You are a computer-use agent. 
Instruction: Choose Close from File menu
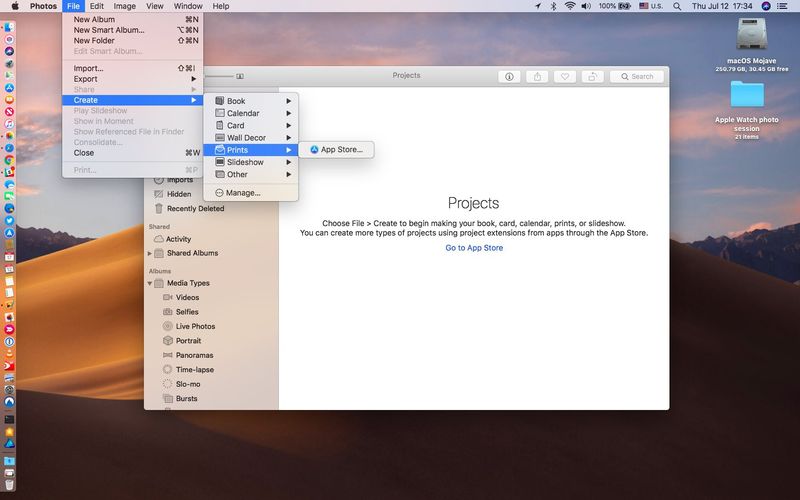(133, 153)
